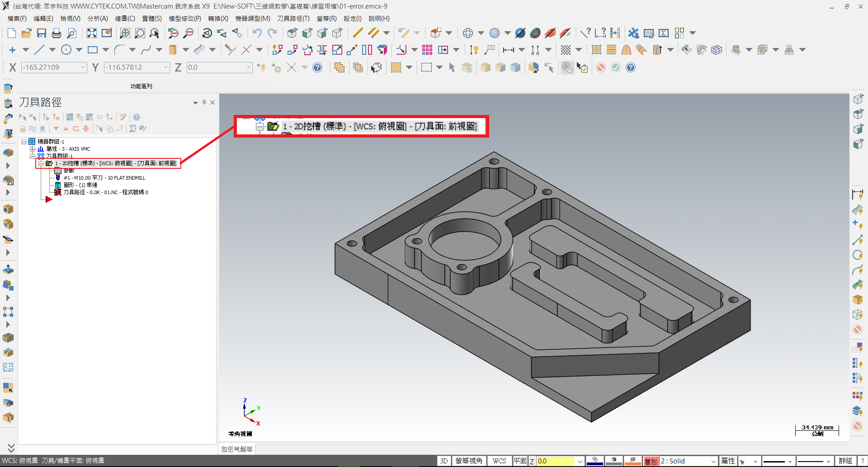The image size is (868, 467).
Task: Open the level 2 : Solid dropdown
Action: tap(713, 461)
